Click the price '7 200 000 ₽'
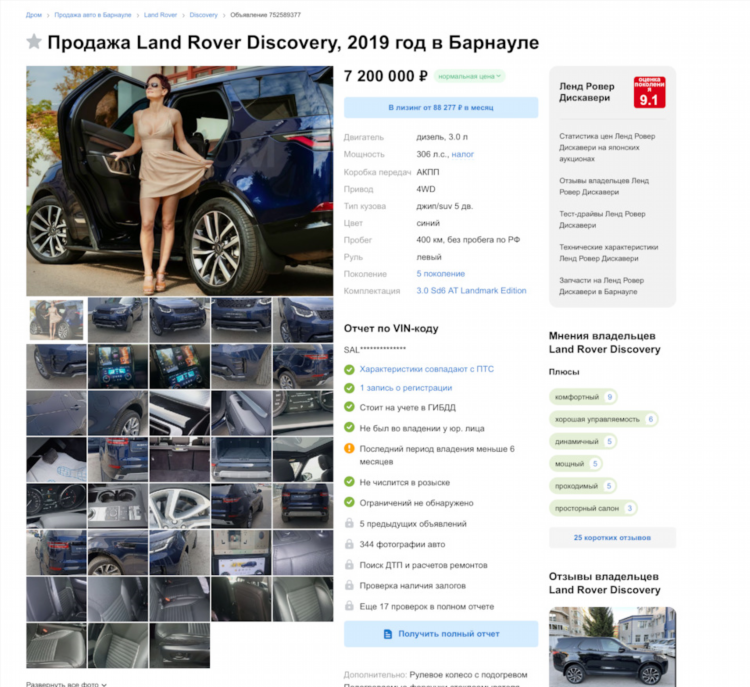 (386, 76)
